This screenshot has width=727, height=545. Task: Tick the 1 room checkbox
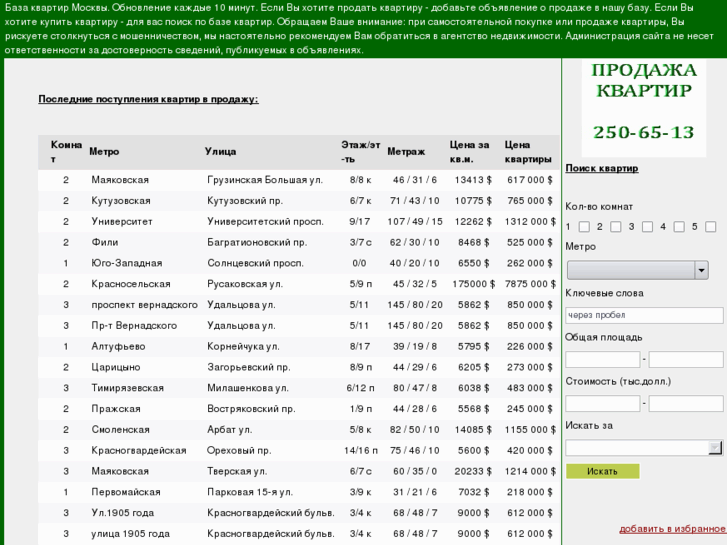click(584, 227)
